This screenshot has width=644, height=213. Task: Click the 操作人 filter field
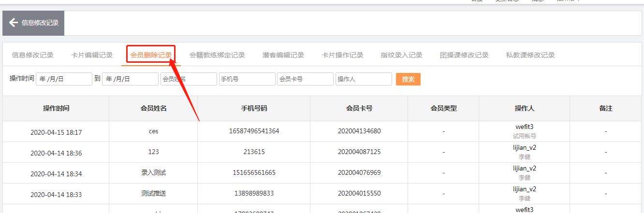[x=364, y=79]
